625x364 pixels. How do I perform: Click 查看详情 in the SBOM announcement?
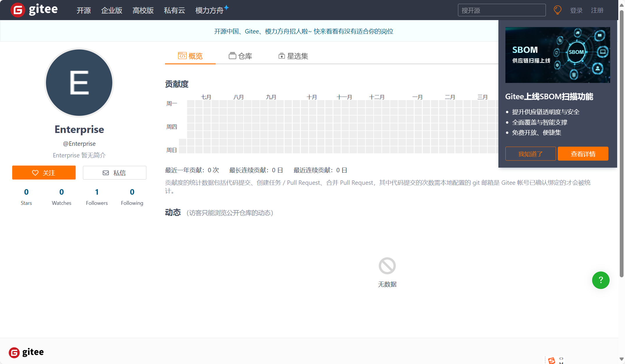coord(583,154)
